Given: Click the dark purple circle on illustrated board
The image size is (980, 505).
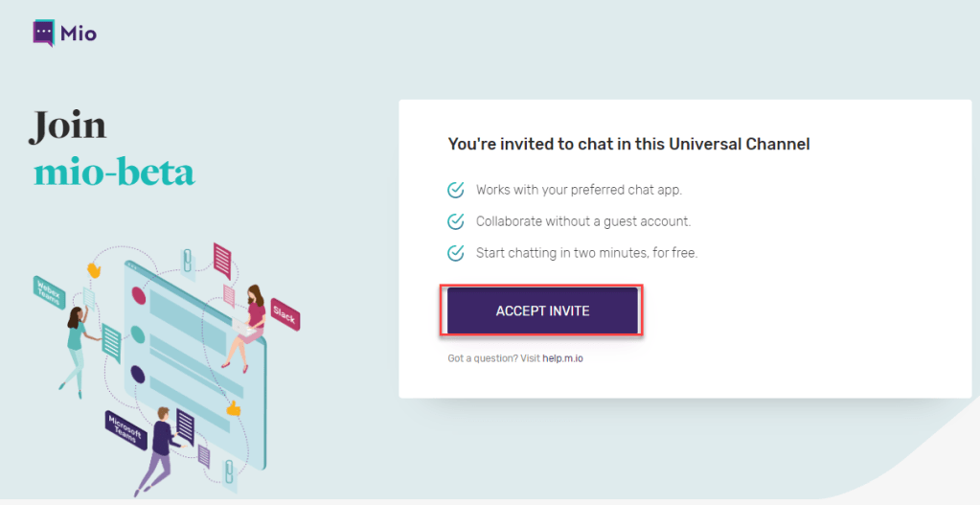Looking at the screenshot, I should [x=137, y=374].
